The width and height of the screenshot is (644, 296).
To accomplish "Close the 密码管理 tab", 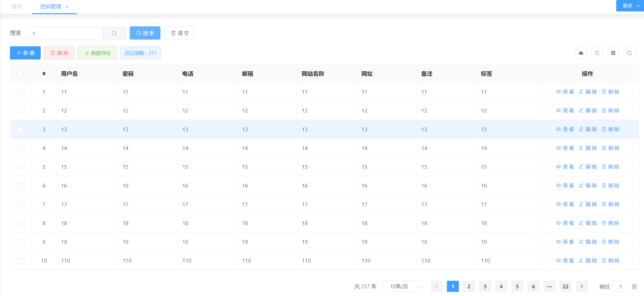I will pos(67,7).
